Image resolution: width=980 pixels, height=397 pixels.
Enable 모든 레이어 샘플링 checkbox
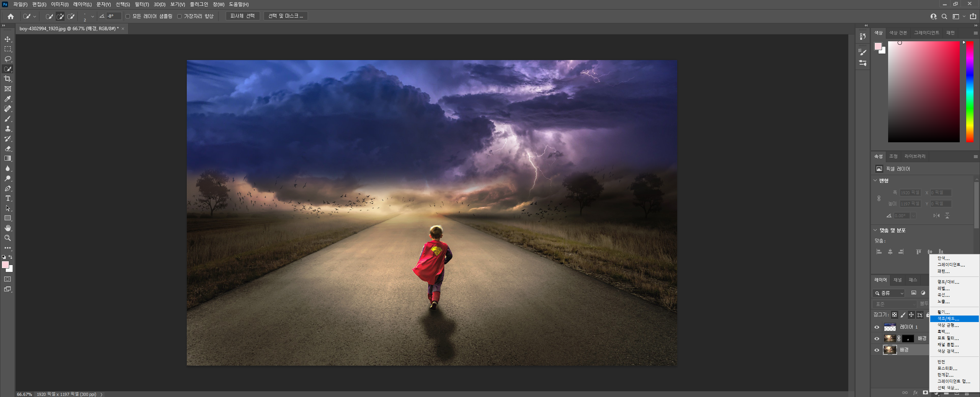128,16
